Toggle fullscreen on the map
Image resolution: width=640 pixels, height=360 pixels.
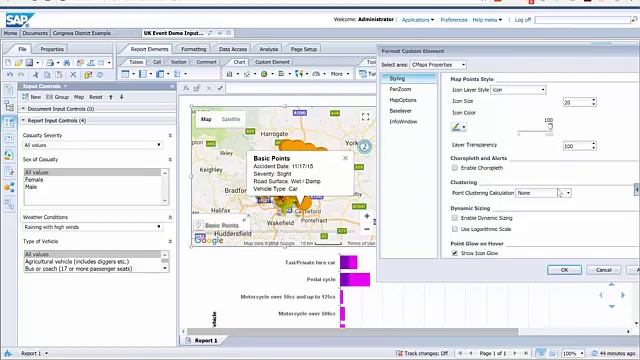tap(365, 117)
